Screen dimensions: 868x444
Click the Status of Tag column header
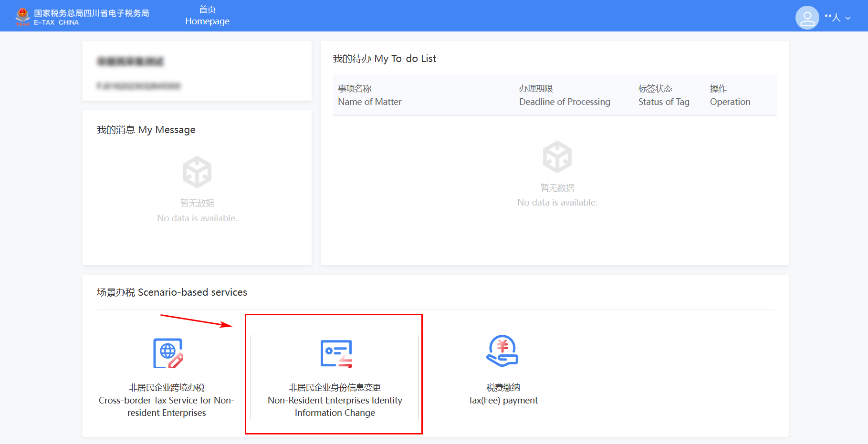664,95
